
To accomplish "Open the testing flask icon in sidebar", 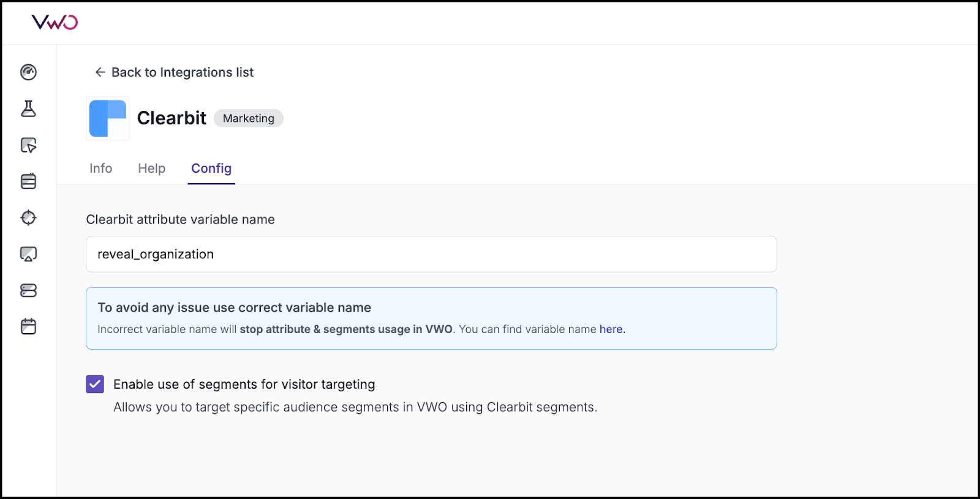I will [28, 109].
